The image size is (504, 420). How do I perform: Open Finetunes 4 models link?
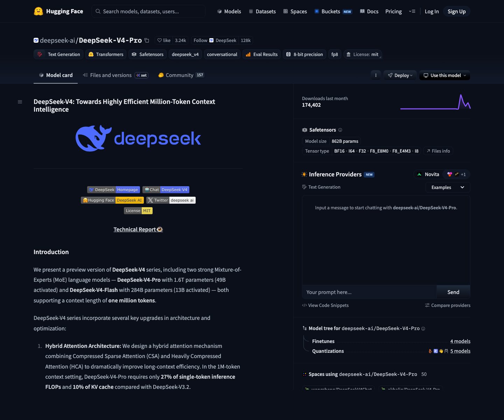[460, 341]
